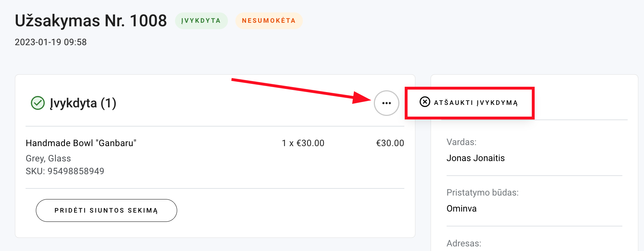Click the order date 2023-01-19 09:58
Viewport: 644px width, 251px height.
[51, 42]
